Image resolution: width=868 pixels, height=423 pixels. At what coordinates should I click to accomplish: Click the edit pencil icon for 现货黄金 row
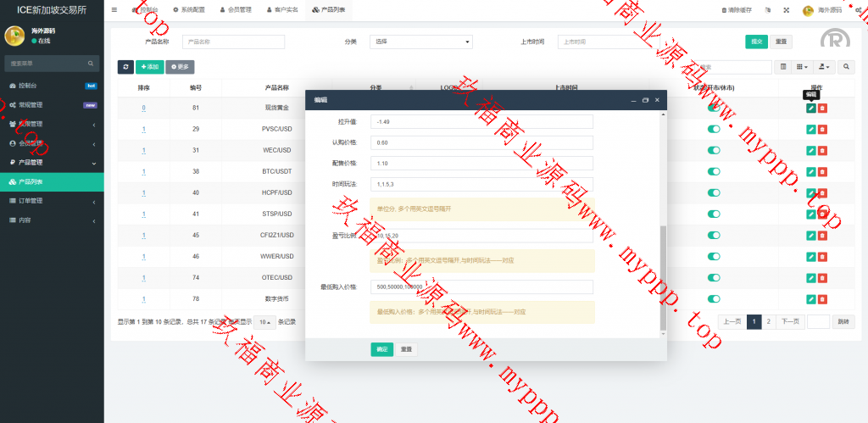[x=811, y=108]
